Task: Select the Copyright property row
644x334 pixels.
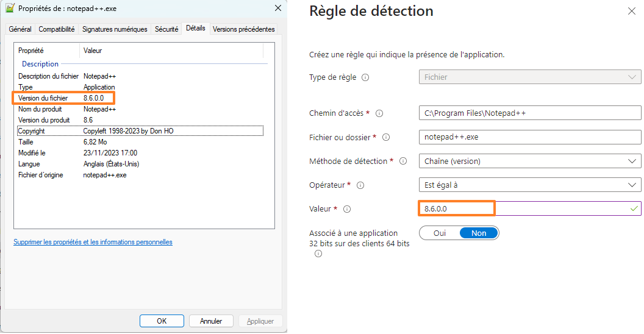Action: click(140, 131)
